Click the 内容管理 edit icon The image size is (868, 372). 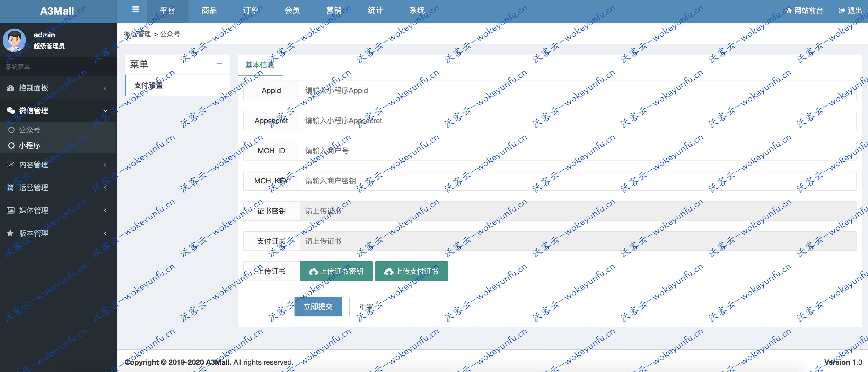coord(10,164)
